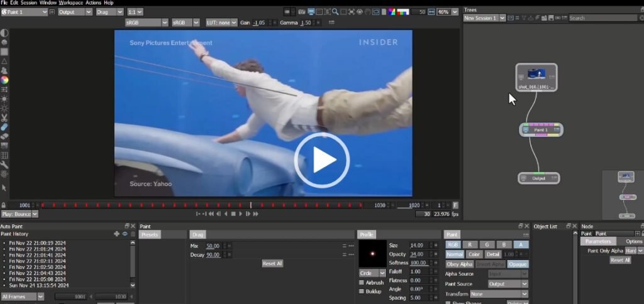The height and width of the screenshot is (304, 644).
Task: Select the Paint 1 node in the Trees view
Action: pyautogui.click(x=541, y=129)
